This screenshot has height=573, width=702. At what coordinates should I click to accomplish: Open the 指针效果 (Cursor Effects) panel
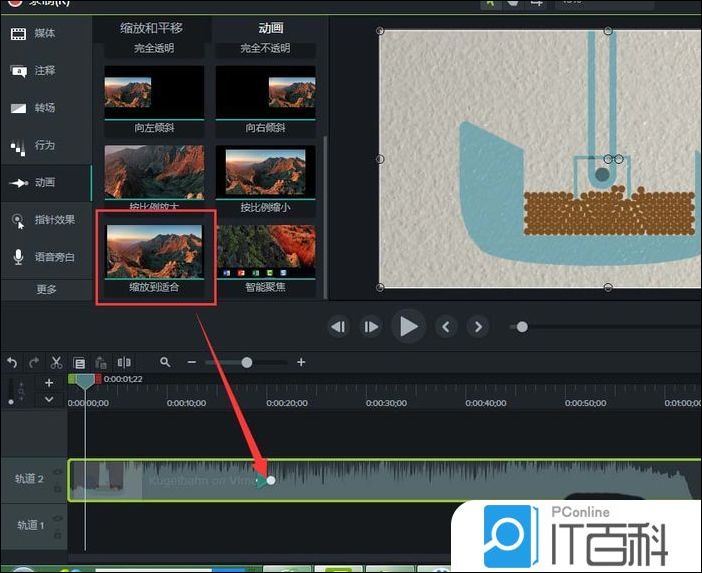click(45, 220)
